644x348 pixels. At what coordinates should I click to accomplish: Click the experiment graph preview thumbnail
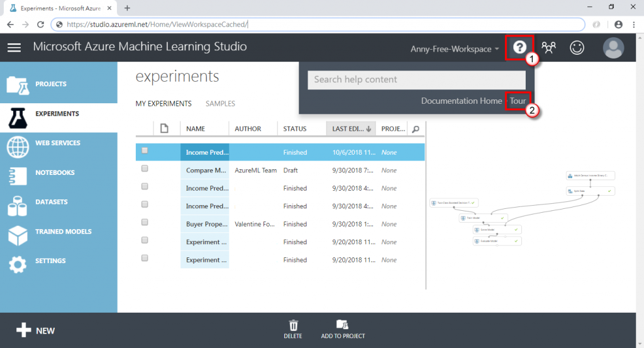click(523, 209)
